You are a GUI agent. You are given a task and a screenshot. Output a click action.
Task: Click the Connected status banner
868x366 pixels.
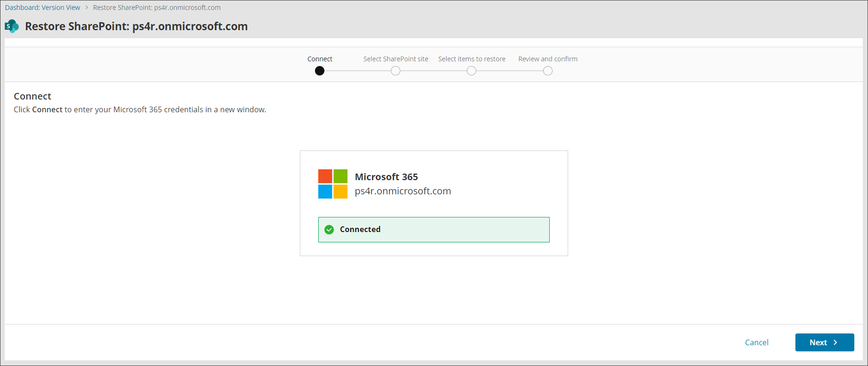(434, 230)
